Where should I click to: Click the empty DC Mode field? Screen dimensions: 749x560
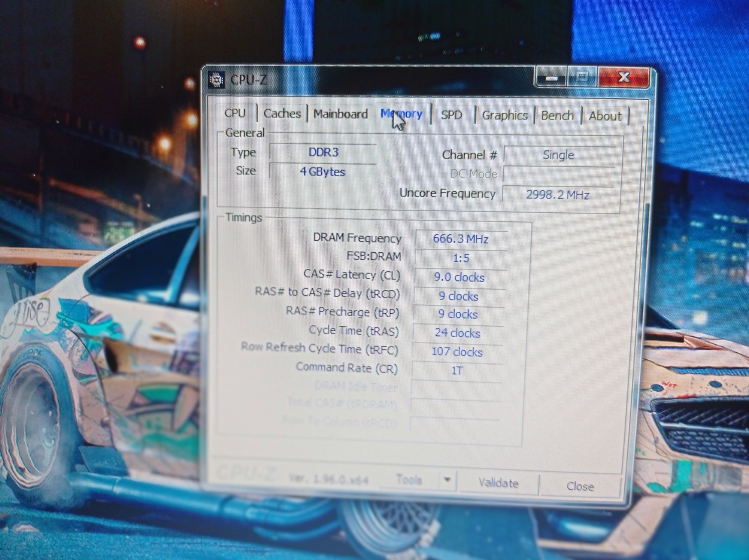(558, 175)
